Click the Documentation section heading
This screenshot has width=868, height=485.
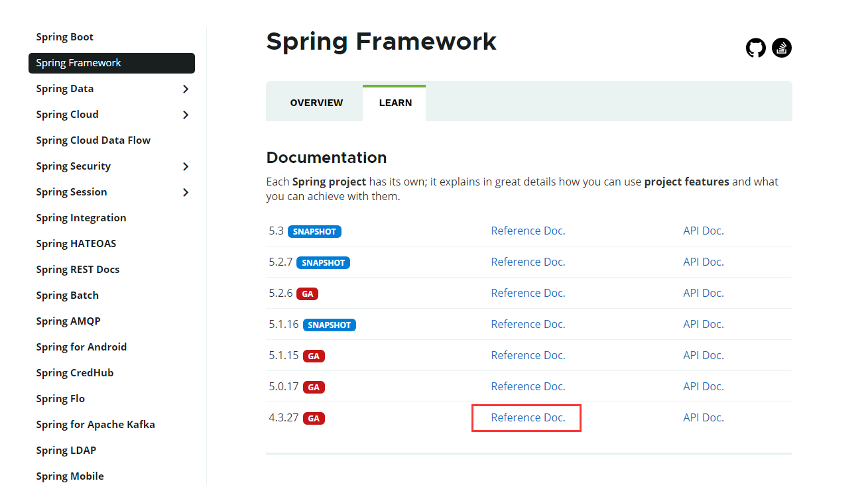click(326, 158)
